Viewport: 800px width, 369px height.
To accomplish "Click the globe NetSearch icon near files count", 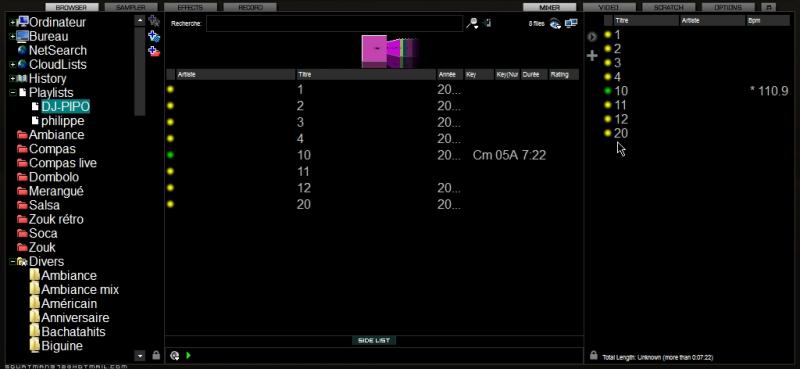I will 556,23.
